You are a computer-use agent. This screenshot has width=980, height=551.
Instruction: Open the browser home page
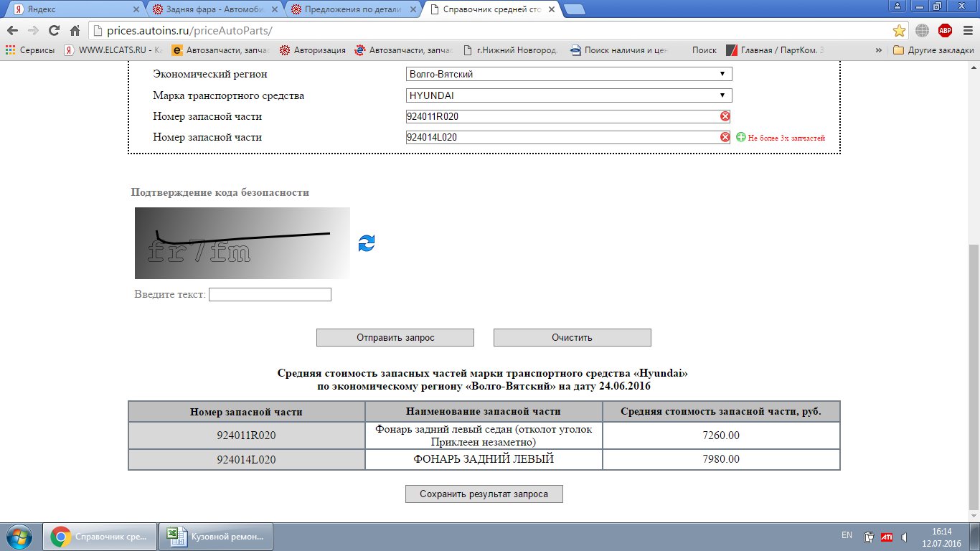pyautogui.click(x=75, y=31)
